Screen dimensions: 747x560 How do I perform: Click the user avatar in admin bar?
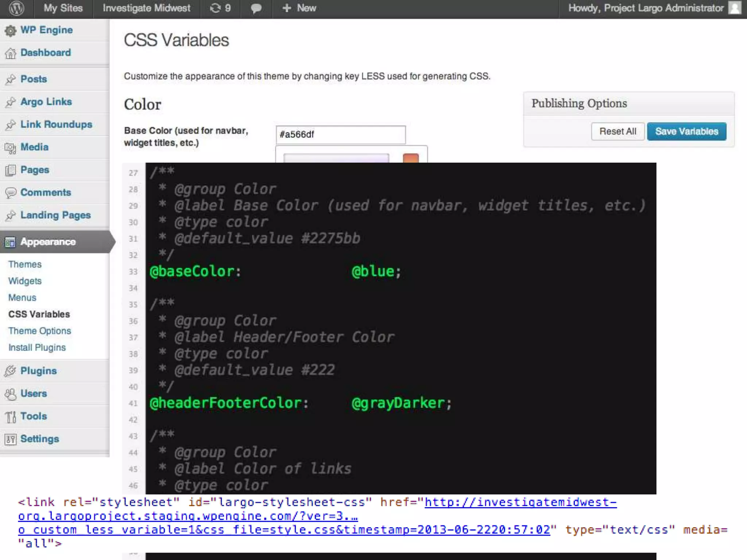click(x=735, y=8)
